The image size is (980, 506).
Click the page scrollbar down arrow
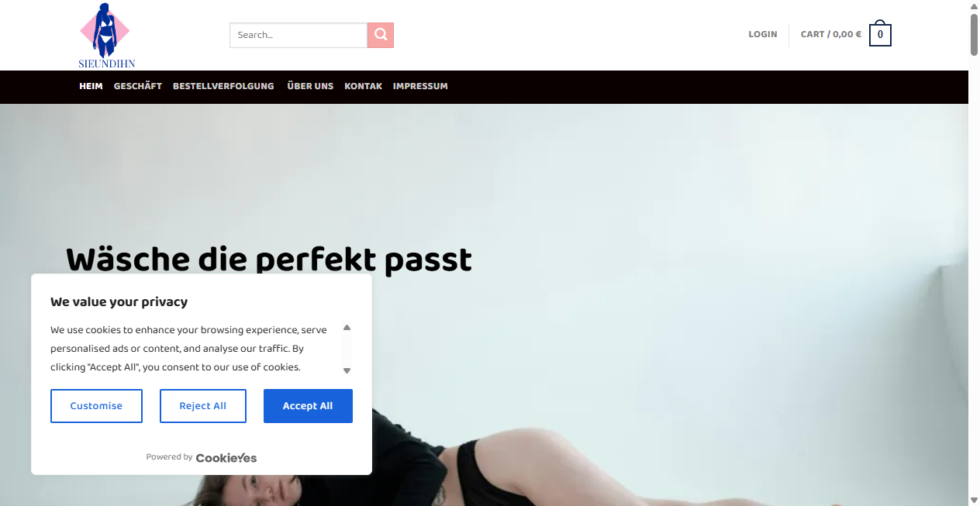(x=974, y=500)
